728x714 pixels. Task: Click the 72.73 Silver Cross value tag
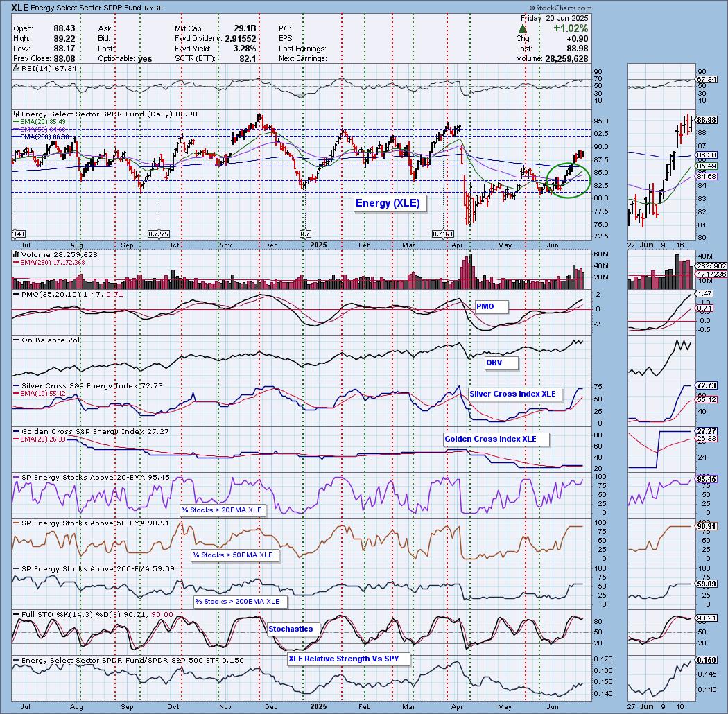(707, 385)
